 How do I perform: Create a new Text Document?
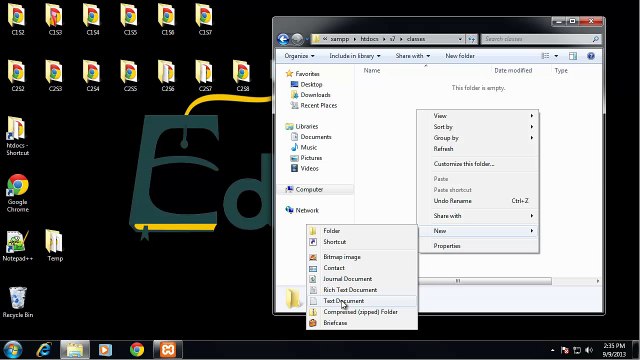tap(362, 301)
